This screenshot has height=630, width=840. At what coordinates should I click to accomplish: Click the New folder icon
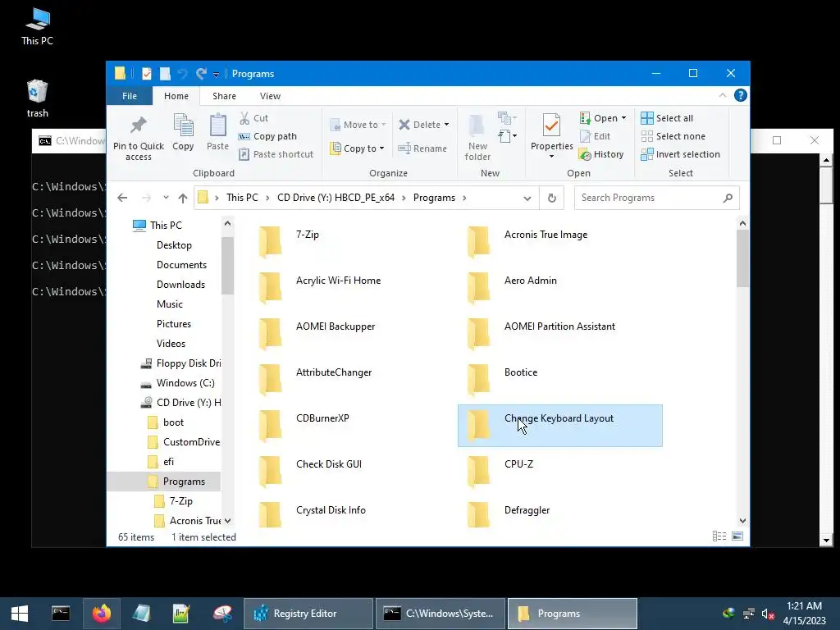pyautogui.click(x=477, y=126)
